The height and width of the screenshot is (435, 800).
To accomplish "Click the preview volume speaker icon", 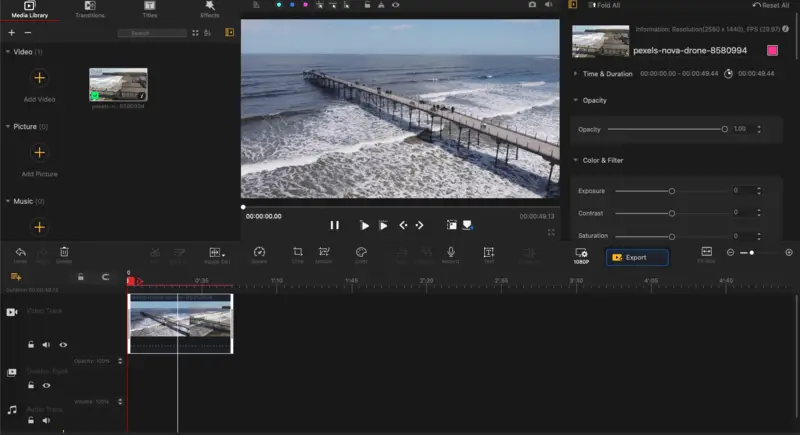I will (548, 5).
